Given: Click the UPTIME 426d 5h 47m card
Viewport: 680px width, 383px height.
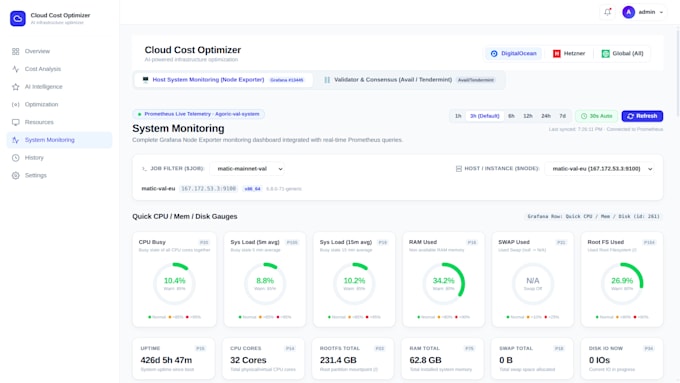Looking at the screenshot, I should [x=173, y=359].
